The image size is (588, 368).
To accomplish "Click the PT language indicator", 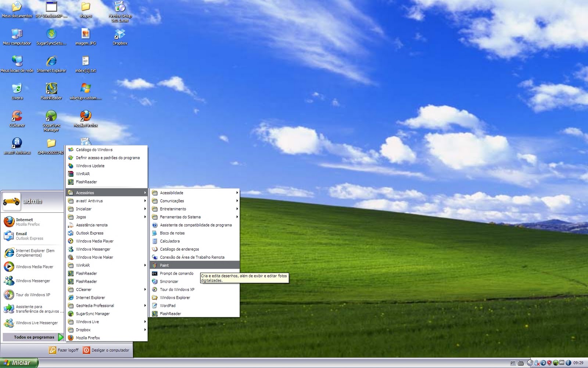I will (x=513, y=363).
